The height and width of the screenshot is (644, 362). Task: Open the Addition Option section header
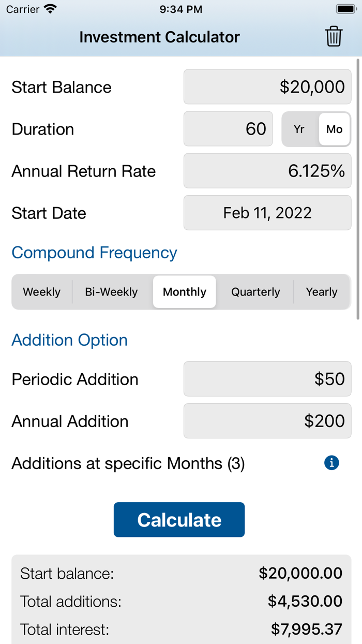69,340
